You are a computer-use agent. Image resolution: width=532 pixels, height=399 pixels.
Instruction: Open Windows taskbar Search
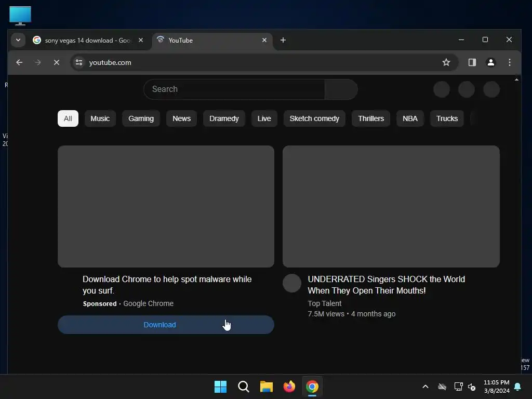tap(244, 387)
